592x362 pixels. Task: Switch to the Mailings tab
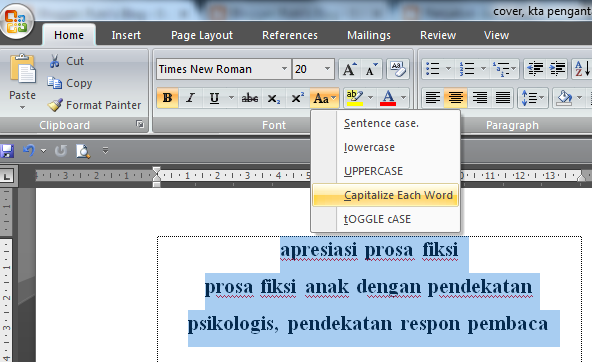369,35
